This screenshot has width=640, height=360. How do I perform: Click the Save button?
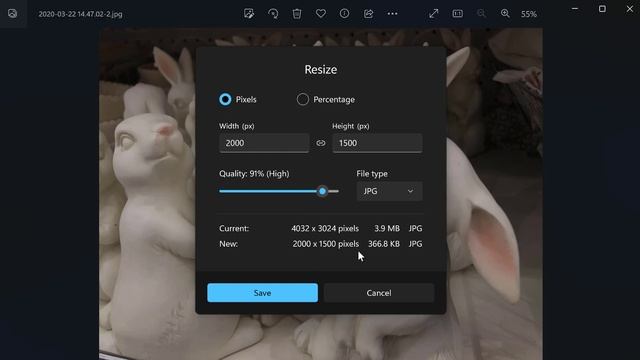[262, 293]
